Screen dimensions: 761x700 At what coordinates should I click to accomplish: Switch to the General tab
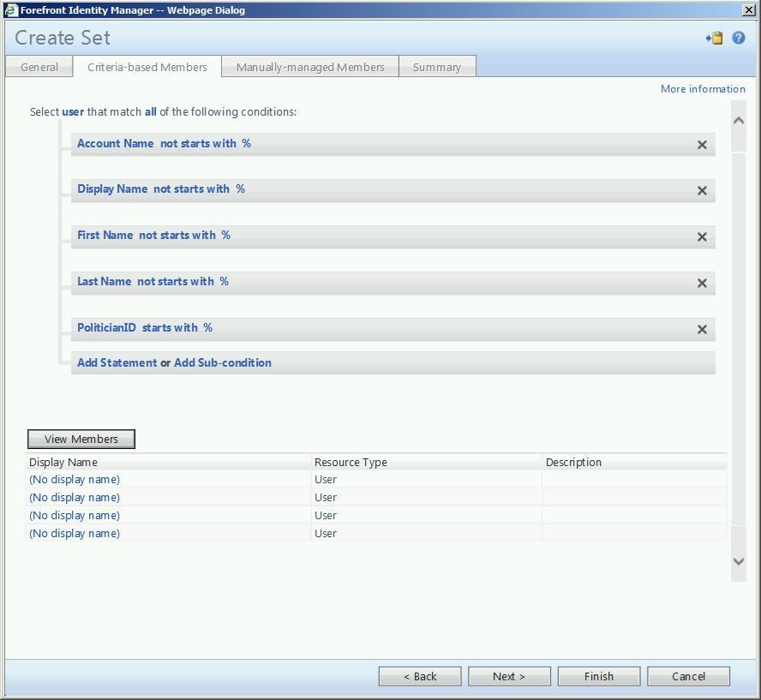click(x=39, y=67)
